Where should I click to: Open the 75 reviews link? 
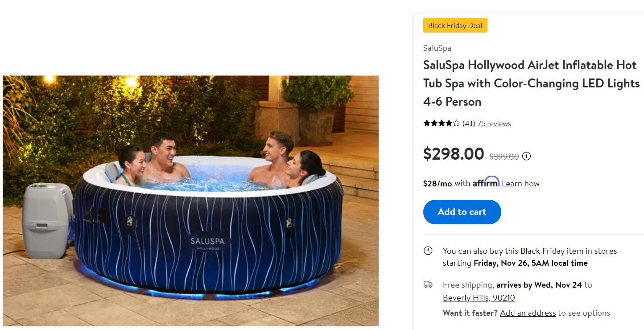(x=494, y=124)
